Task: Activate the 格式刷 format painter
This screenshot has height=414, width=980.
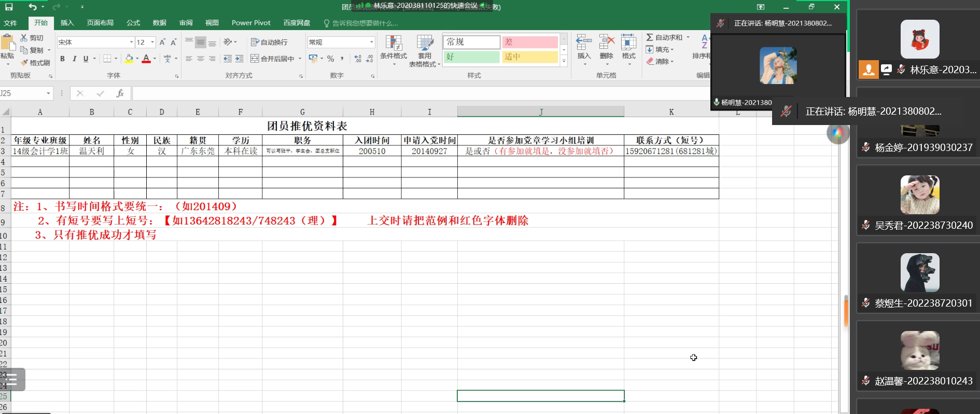Action: pyautogui.click(x=35, y=63)
